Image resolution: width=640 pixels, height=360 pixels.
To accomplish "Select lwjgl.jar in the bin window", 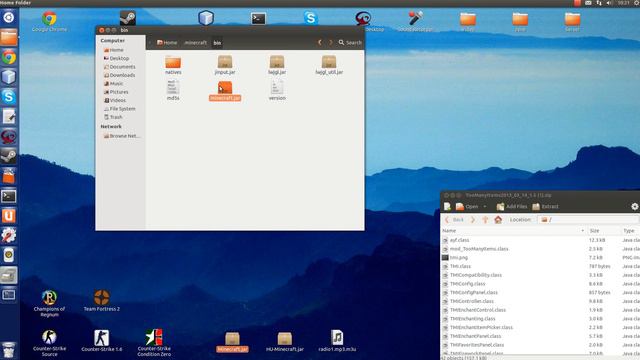I will (x=277, y=65).
